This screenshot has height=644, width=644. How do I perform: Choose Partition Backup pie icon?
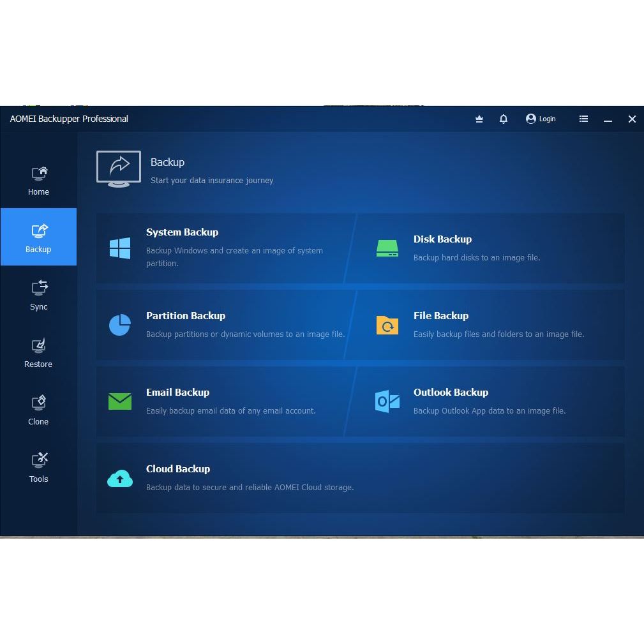(x=119, y=325)
